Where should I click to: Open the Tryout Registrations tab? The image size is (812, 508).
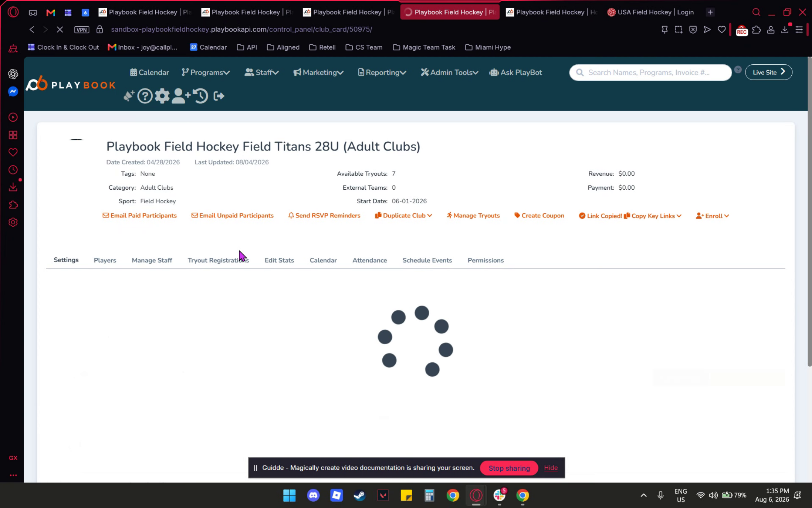(x=218, y=260)
